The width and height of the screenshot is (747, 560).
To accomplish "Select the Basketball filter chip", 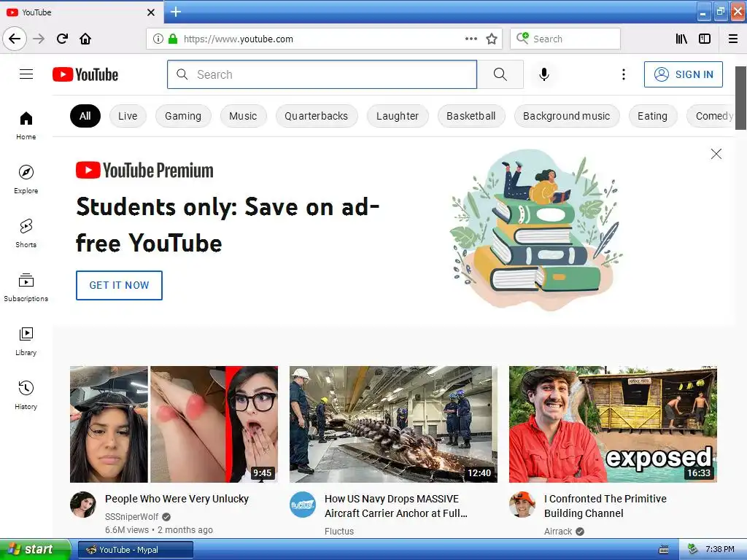I will point(471,116).
